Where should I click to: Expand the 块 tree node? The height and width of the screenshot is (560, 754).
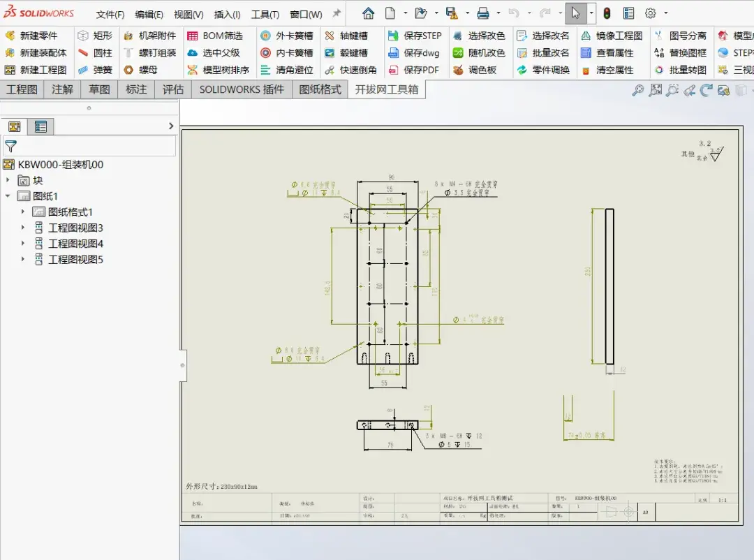pyautogui.click(x=8, y=180)
